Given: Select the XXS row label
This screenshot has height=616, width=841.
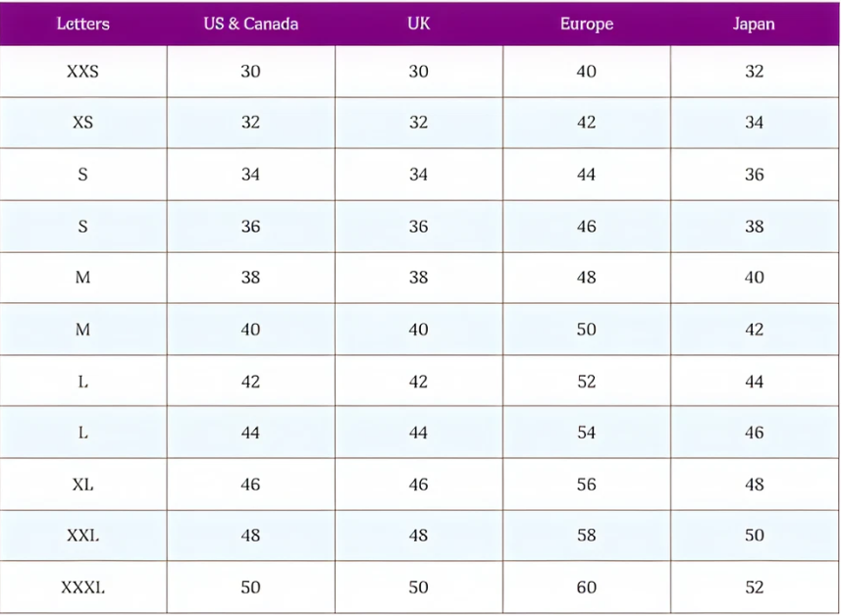Looking at the screenshot, I should (82, 72).
